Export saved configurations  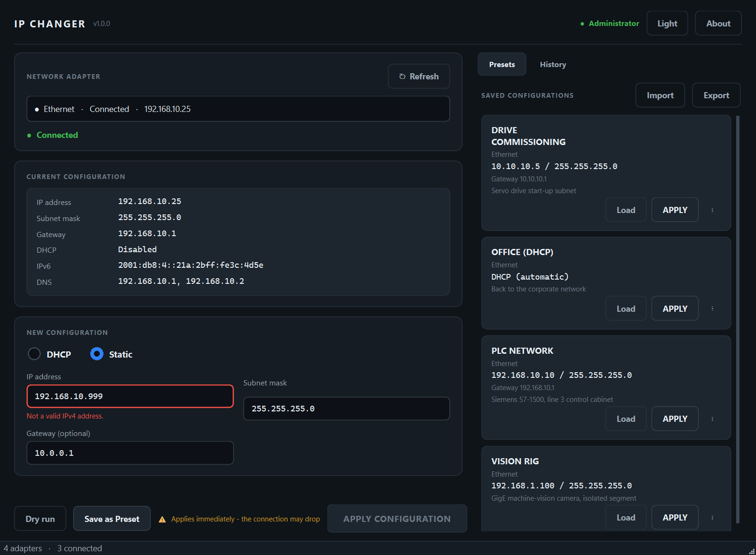[x=716, y=95]
